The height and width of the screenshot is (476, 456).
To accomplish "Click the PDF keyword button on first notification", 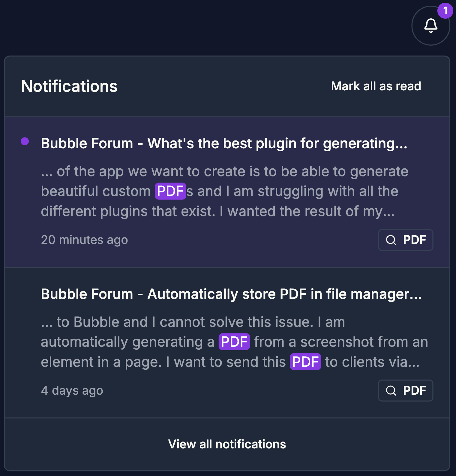I will (x=406, y=240).
